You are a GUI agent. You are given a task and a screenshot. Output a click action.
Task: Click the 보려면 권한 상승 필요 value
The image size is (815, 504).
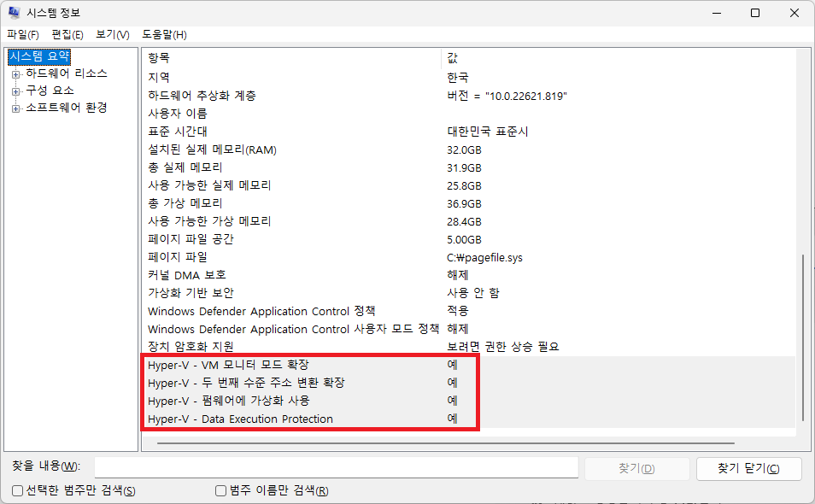(x=502, y=347)
